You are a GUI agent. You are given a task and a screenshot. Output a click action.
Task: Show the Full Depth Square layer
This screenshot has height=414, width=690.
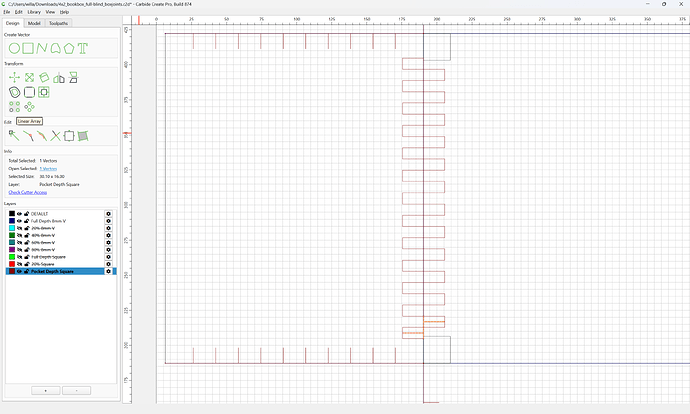[19, 257]
